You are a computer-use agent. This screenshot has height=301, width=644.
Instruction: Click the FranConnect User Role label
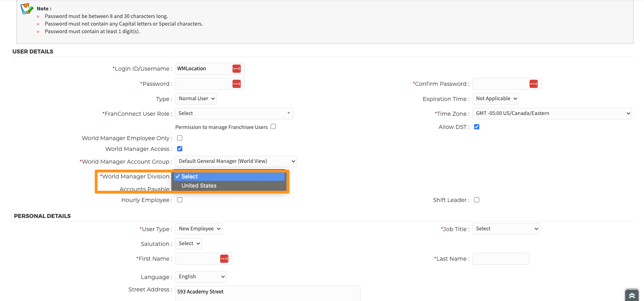coord(137,114)
